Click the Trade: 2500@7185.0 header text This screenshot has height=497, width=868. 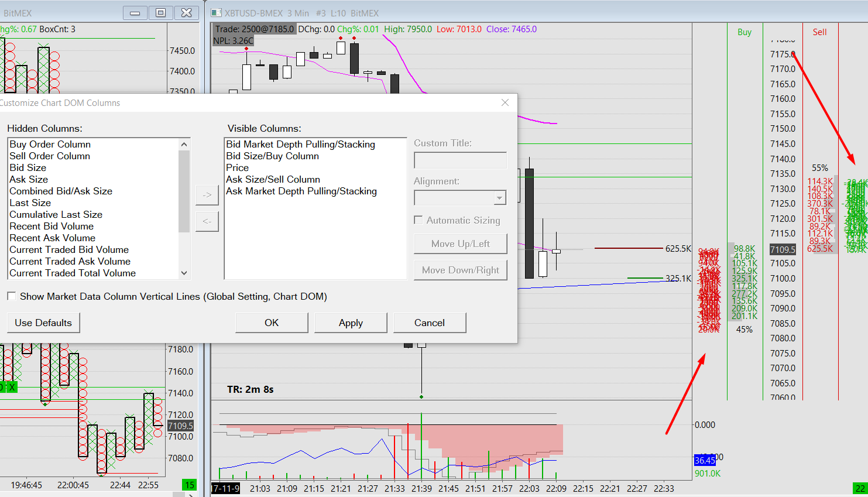(x=254, y=29)
